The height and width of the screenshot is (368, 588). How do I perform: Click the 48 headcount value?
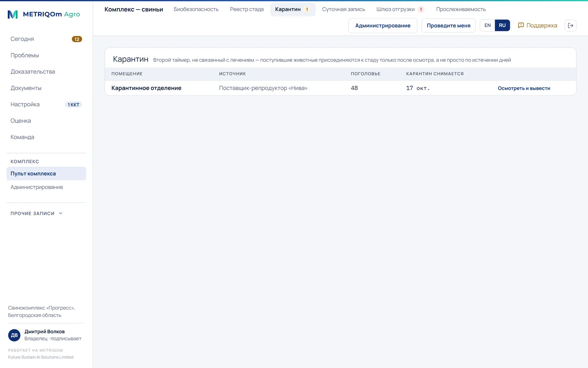pos(354,88)
